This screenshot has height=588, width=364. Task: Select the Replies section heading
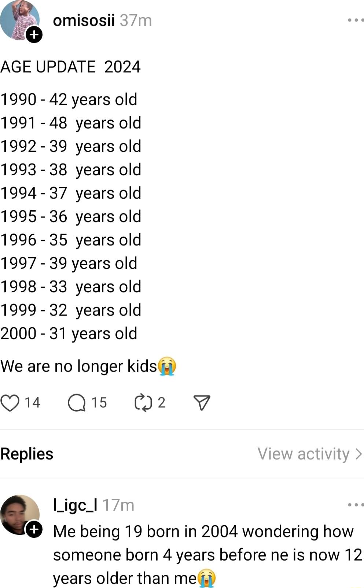pos(27,454)
